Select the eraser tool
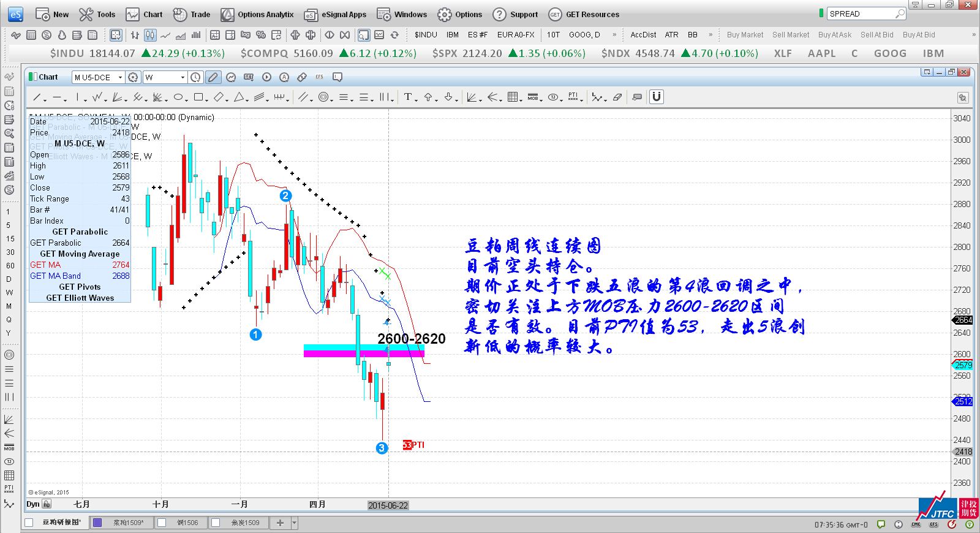Viewport: 980px width, 533px height. (617, 97)
